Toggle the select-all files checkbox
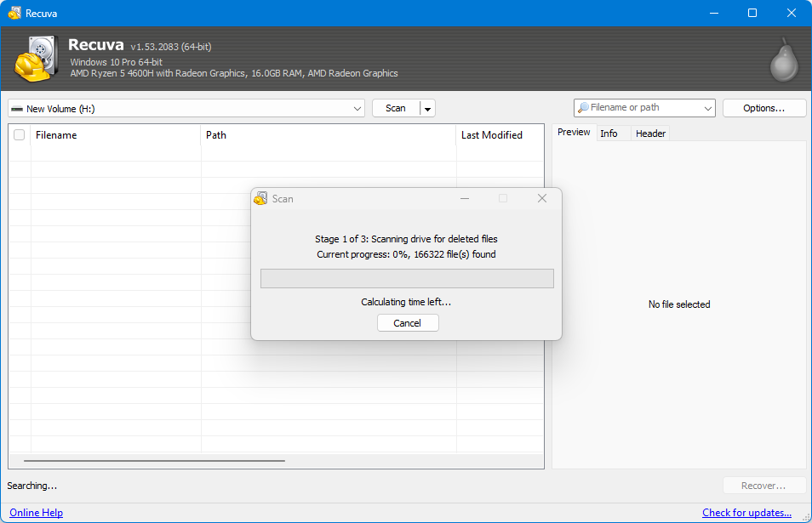This screenshot has width=812, height=523. (x=20, y=135)
